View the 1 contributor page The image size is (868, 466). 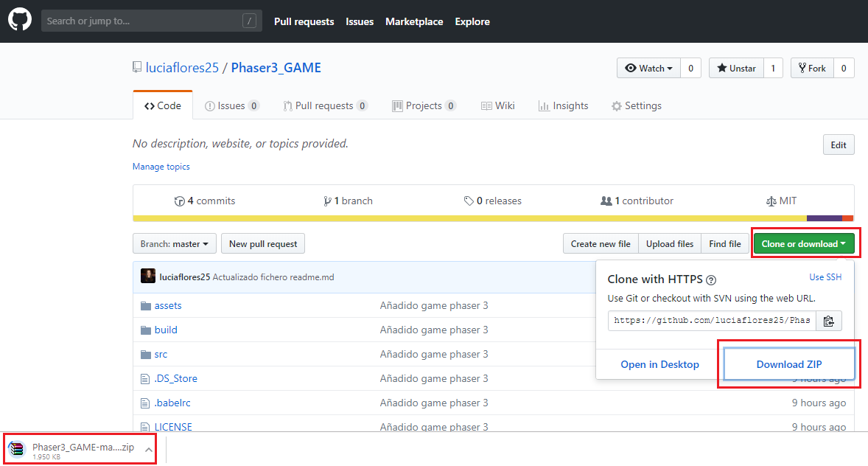[x=637, y=201]
